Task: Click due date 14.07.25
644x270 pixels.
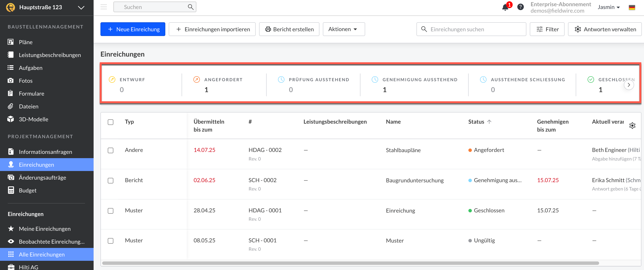Action: pyautogui.click(x=204, y=150)
